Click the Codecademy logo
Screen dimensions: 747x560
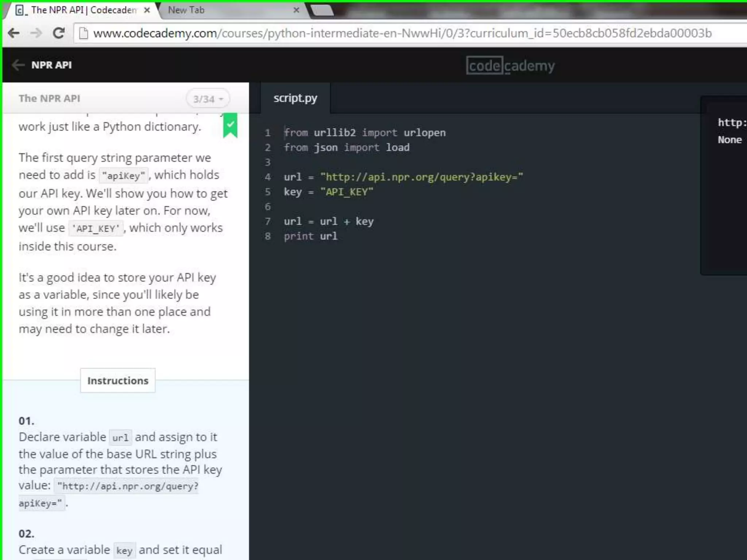pos(510,66)
